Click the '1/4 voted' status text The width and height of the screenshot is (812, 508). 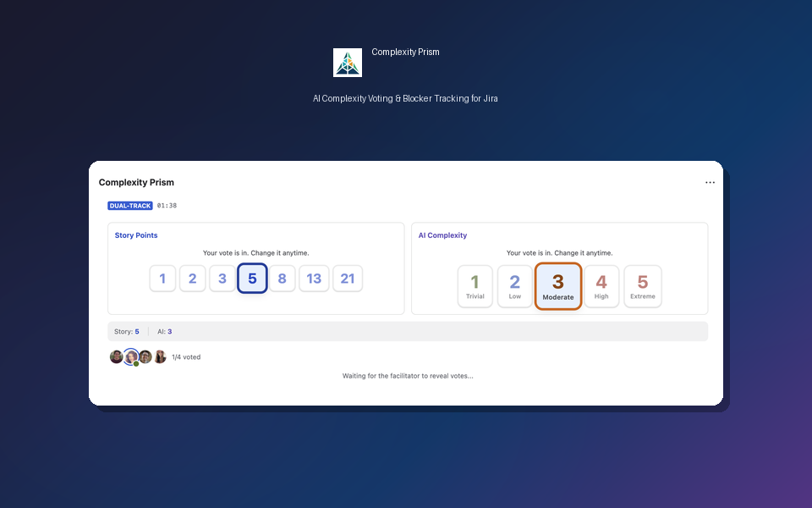coord(186,357)
